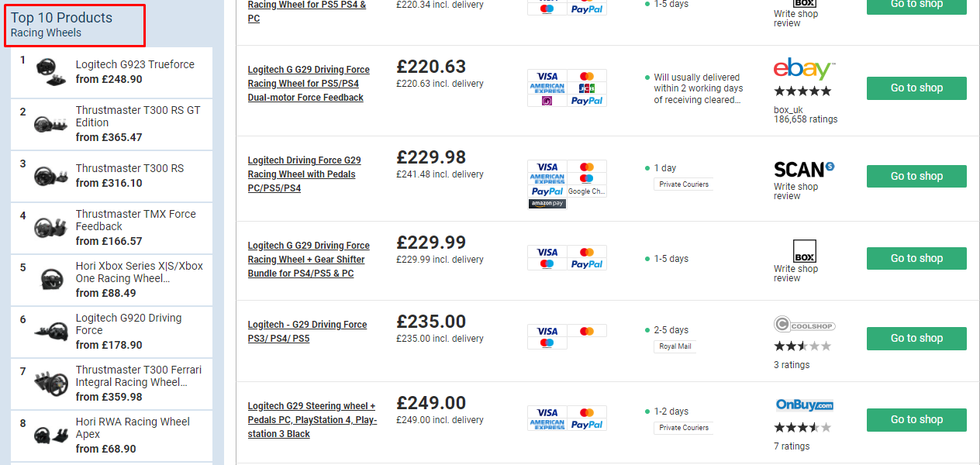Screen dimensions: 980x465
Task: Open the 7 ratings link for OnBuy.com
Action: tap(792, 446)
